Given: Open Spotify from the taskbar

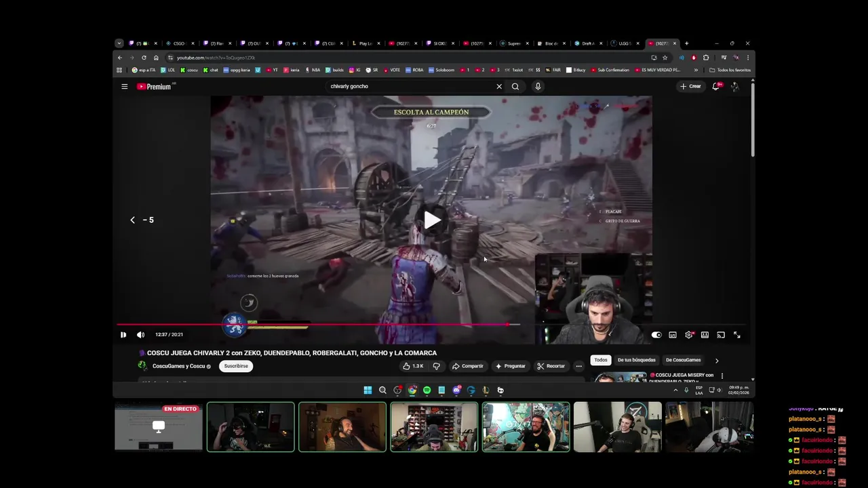Looking at the screenshot, I should 427,390.
